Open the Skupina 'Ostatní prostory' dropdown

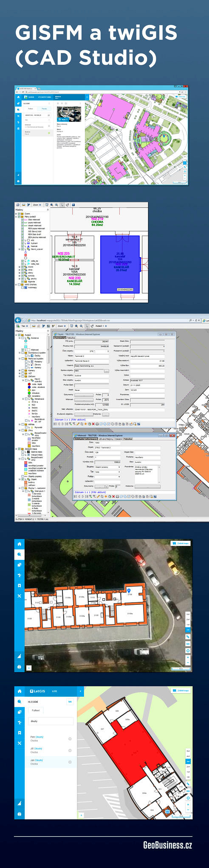click(107, 467)
